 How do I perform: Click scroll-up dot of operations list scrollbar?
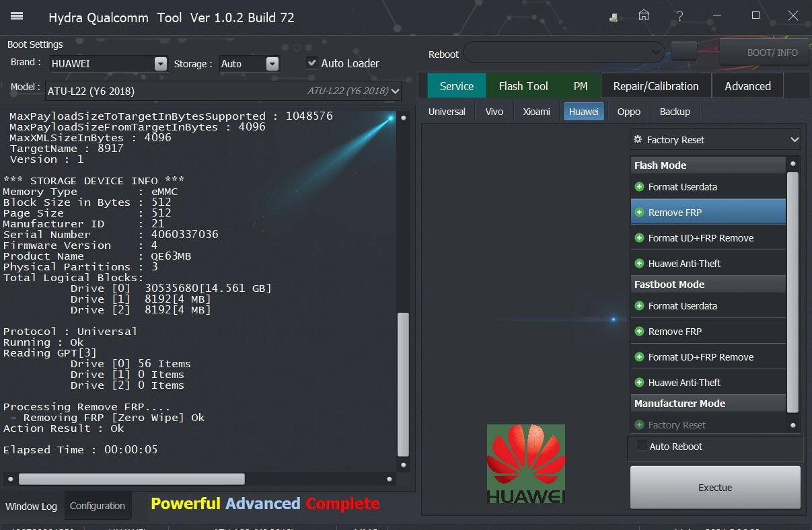(792, 163)
